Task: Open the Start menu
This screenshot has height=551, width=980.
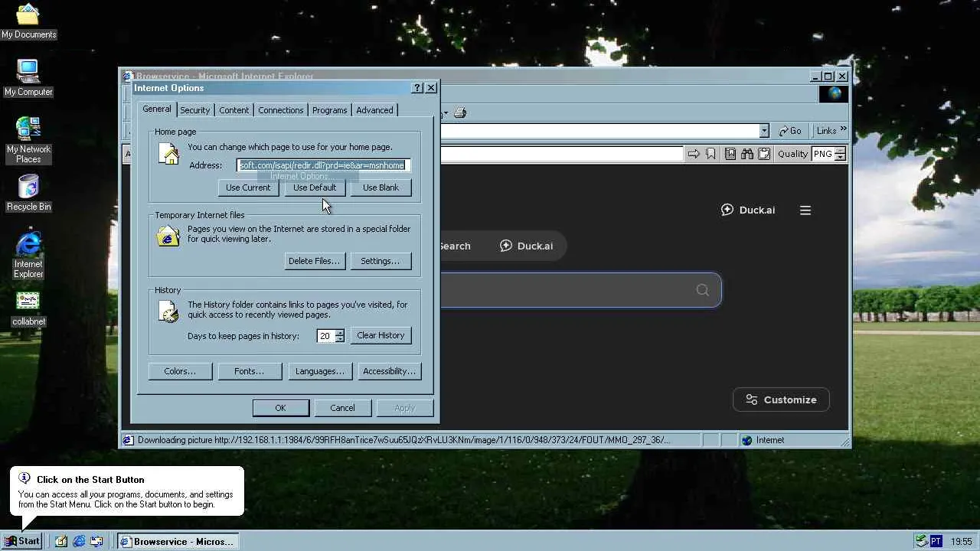Action: (23, 541)
